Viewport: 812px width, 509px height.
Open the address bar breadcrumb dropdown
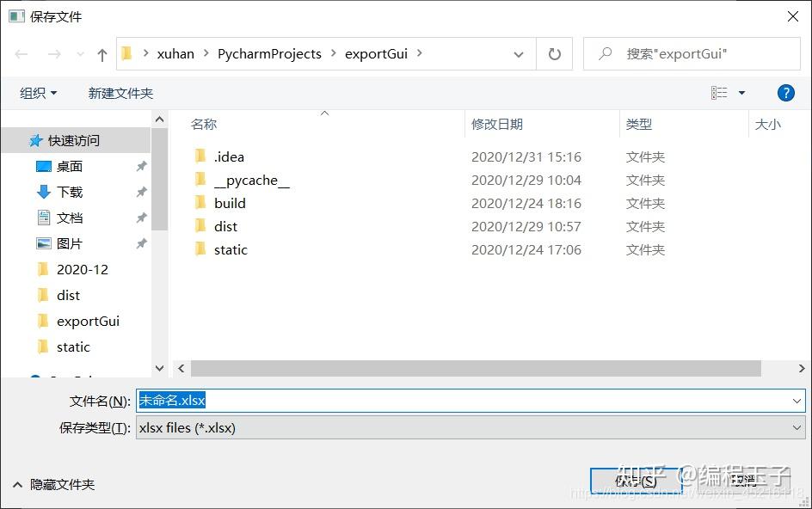(x=518, y=53)
